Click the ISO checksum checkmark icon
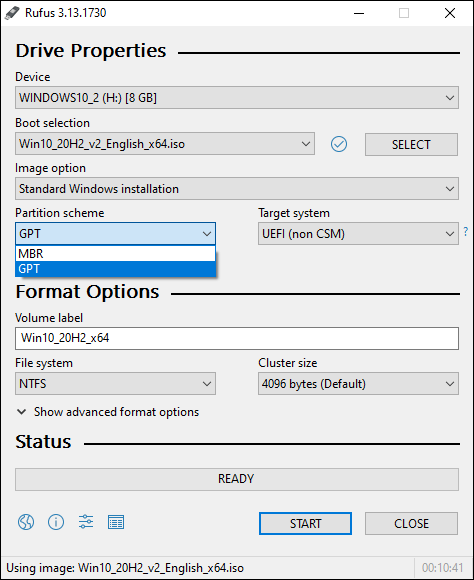 tap(339, 144)
